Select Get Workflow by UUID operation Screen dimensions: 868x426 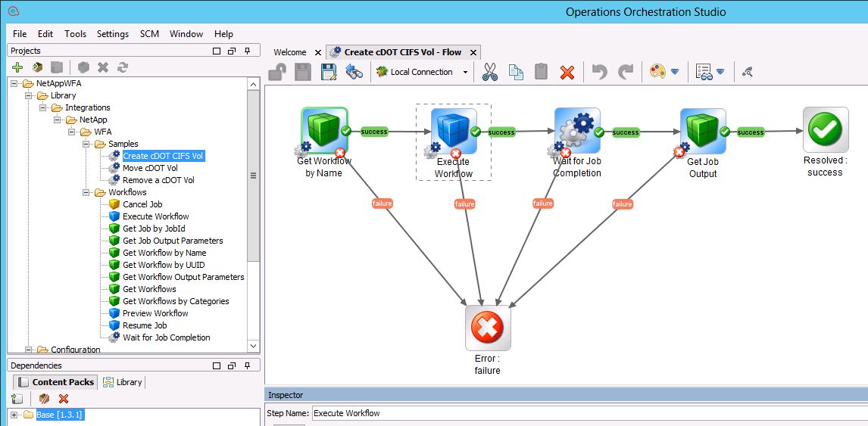[164, 264]
